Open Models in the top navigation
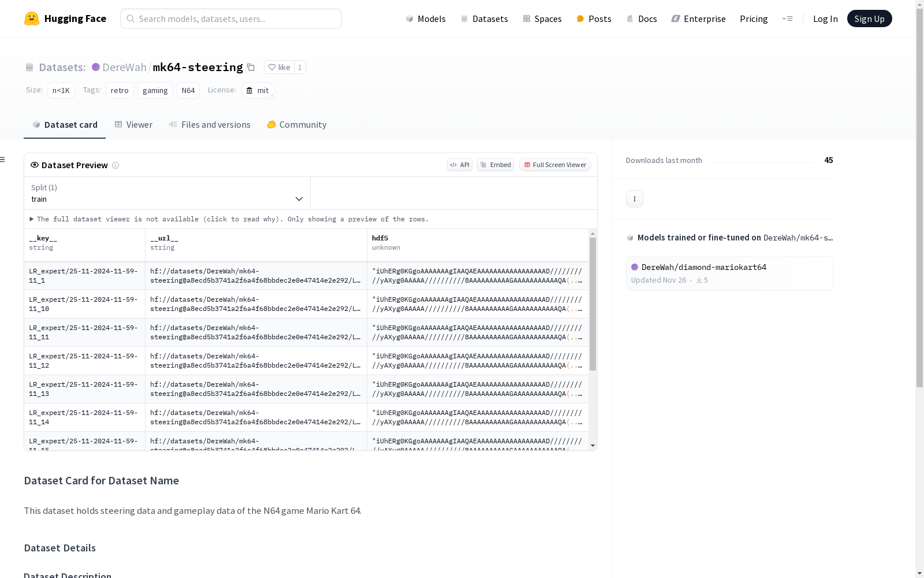924x578 pixels. pos(426,18)
